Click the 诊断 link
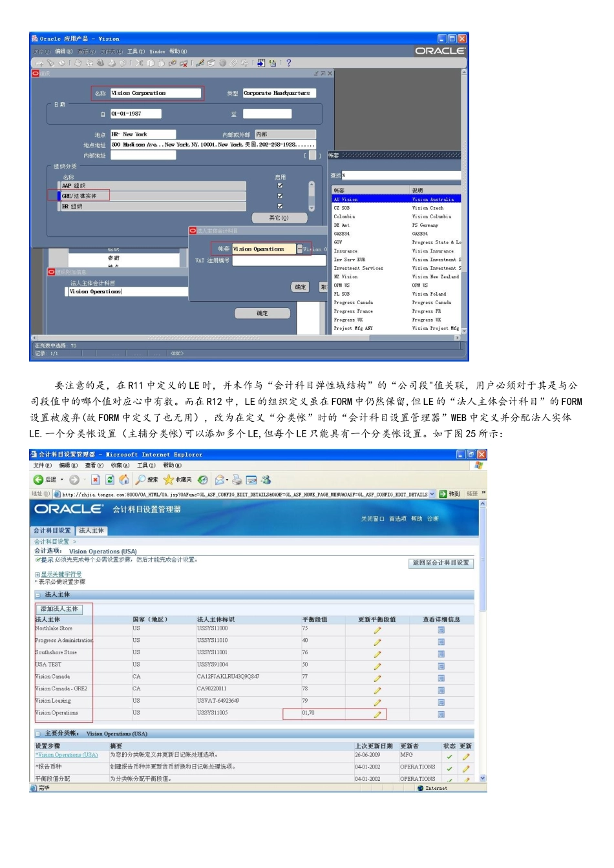The image size is (614, 868). 433,519
